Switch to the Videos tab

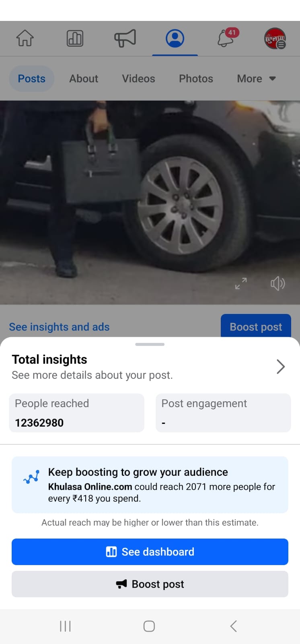pos(138,78)
